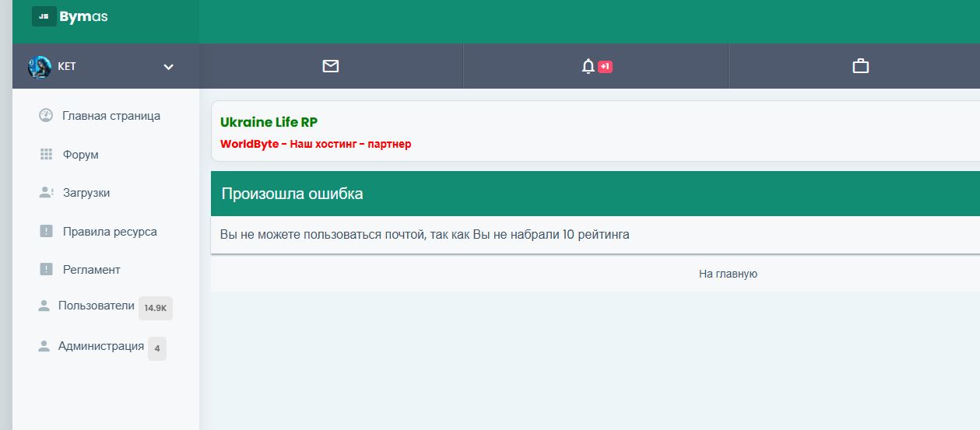Click the KET profile avatar
The image size is (980, 430).
point(39,67)
